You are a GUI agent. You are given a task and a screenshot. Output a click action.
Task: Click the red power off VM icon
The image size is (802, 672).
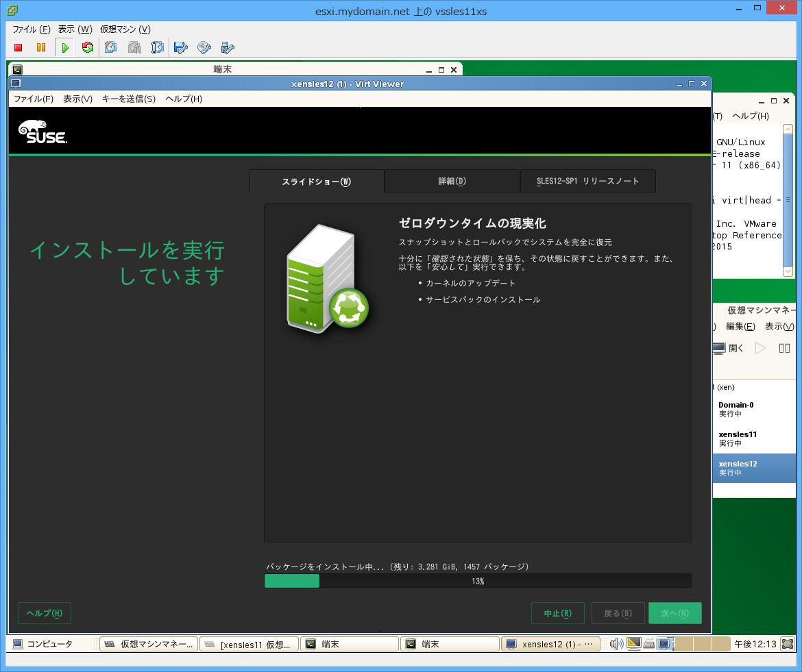click(19, 47)
